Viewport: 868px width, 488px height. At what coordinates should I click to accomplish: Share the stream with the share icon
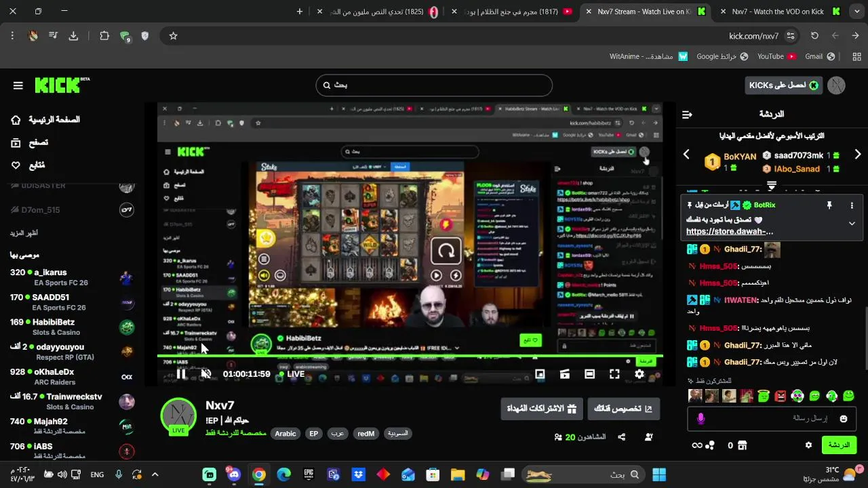point(621,437)
